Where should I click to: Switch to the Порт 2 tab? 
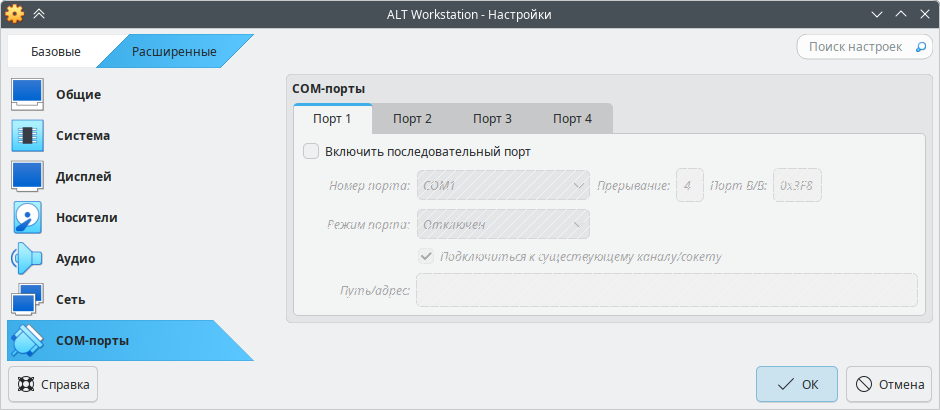tap(412, 119)
